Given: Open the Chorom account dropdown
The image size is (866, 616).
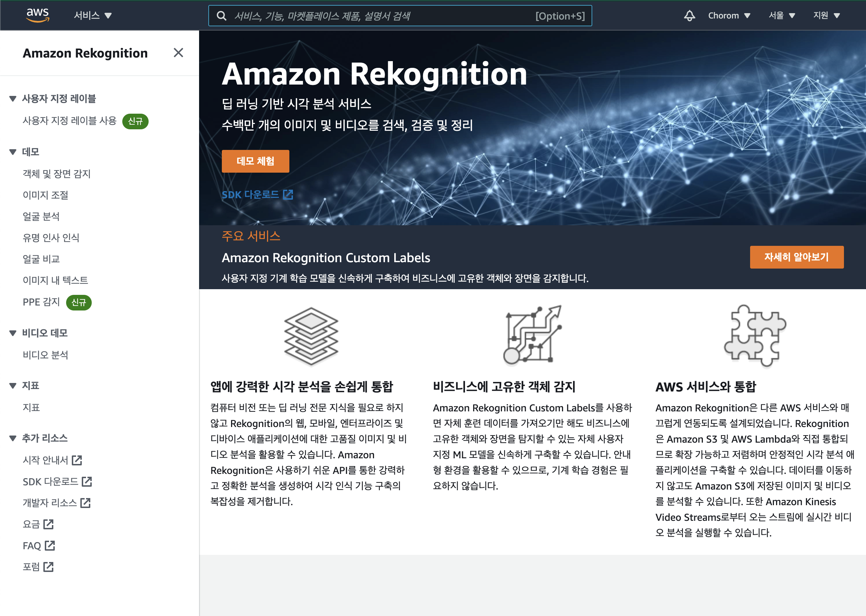Looking at the screenshot, I should (x=729, y=16).
